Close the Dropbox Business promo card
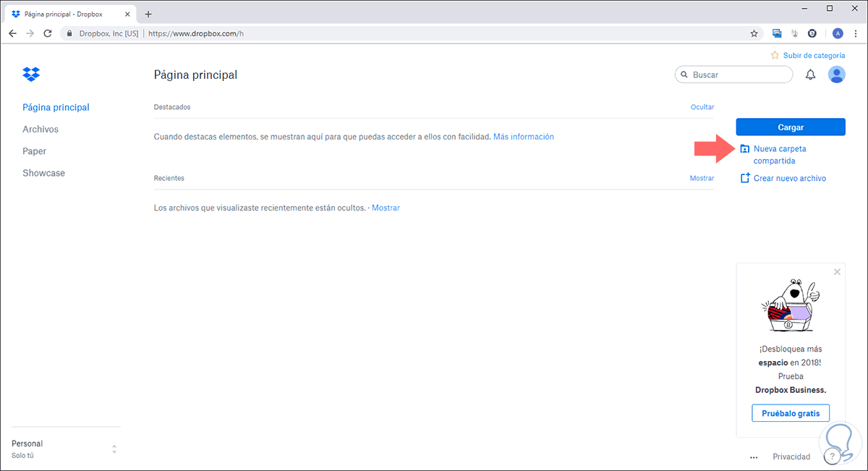 point(837,272)
